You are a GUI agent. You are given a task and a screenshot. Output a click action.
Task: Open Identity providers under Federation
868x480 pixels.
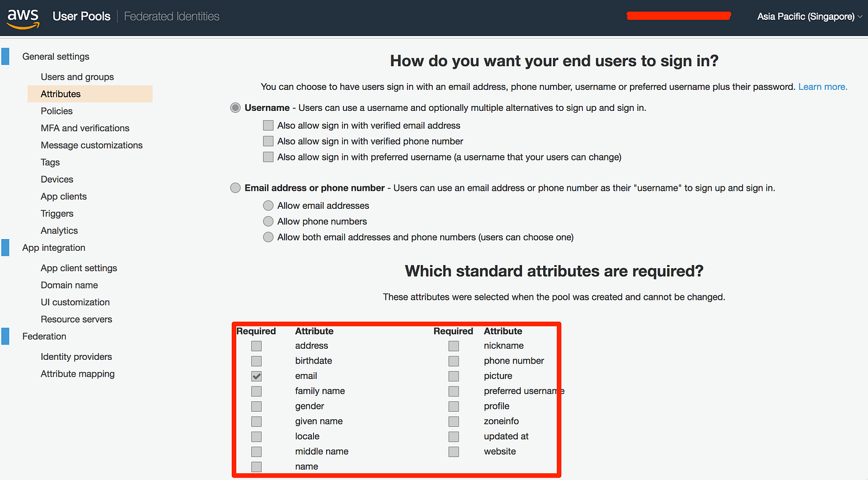click(x=76, y=356)
